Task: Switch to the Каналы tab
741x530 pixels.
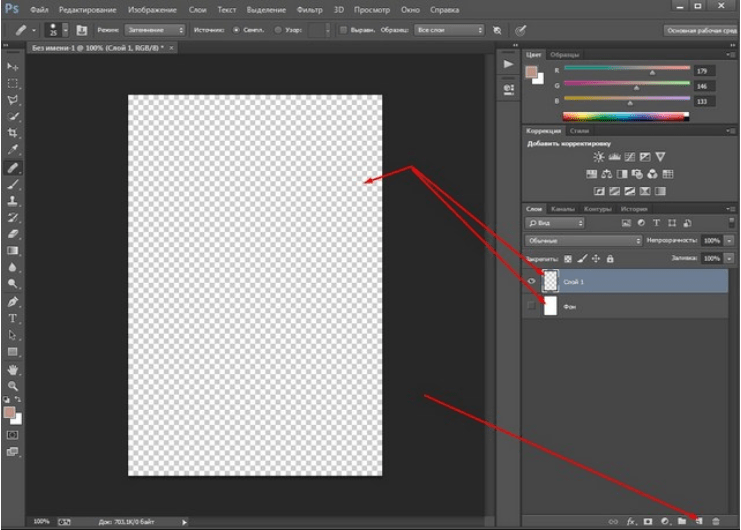Action: click(x=565, y=209)
